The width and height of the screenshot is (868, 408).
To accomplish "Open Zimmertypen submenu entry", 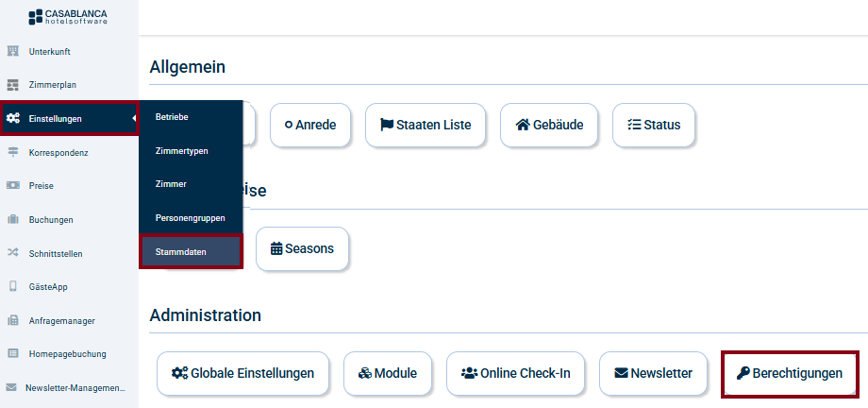I will click(181, 151).
